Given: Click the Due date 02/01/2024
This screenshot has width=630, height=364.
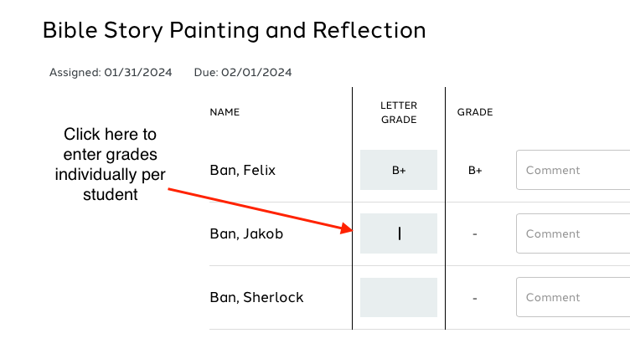Looking at the screenshot, I should tap(256, 72).
